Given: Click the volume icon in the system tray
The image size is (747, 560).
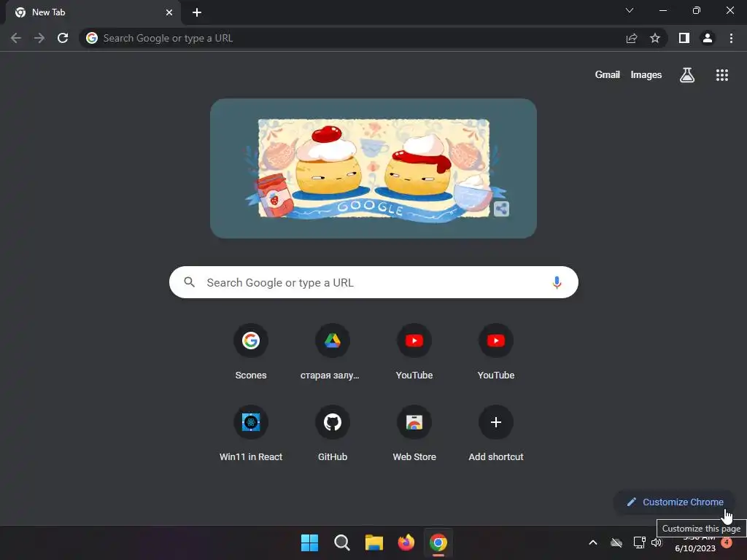Looking at the screenshot, I should [657, 542].
